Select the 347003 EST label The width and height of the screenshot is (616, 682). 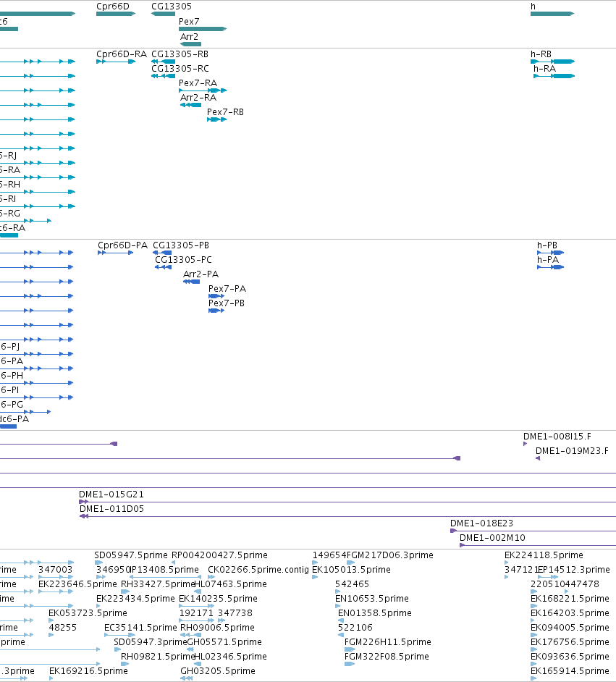pos(55,569)
